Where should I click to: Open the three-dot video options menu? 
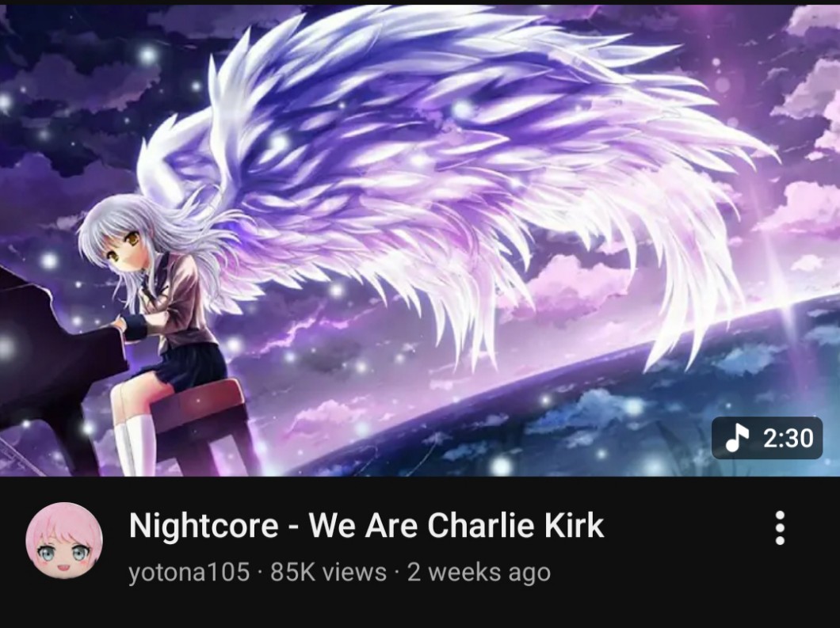pyautogui.click(x=780, y=528)
